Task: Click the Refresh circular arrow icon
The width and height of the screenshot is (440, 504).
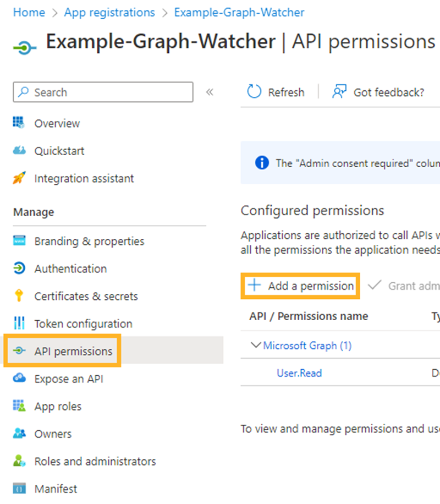Action: [x=254, y=92]
